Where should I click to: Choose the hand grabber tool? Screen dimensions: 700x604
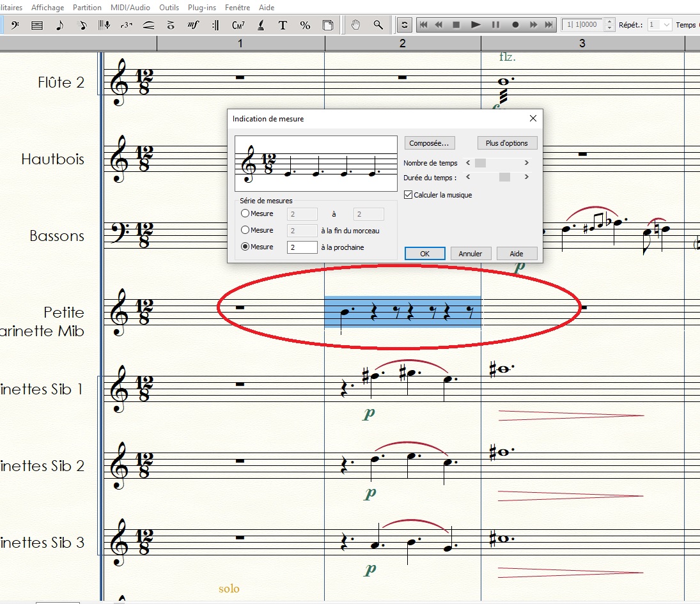(356, 25)
